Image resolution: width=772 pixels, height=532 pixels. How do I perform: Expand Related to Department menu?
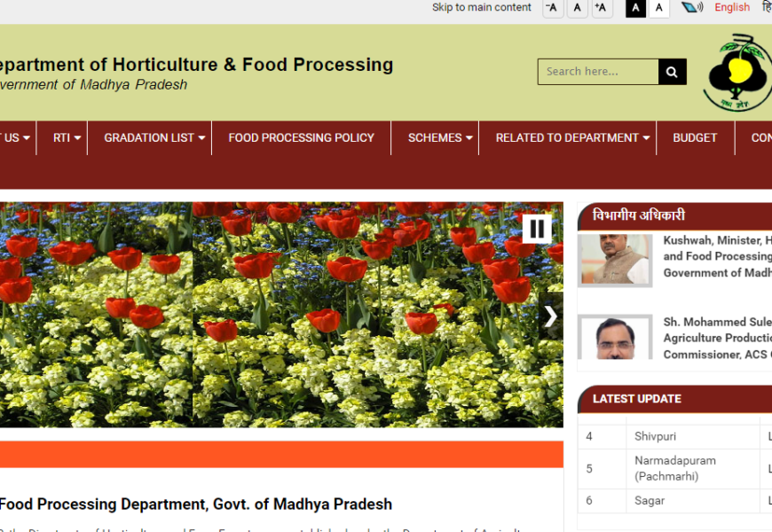click(572, 137)
